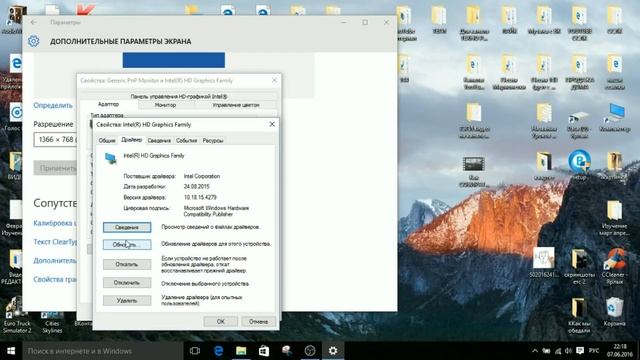Switch input language via РУС indicator
The width and height of the screenshot is (640, 360).
pyautogui.click(x=594, y=351)
